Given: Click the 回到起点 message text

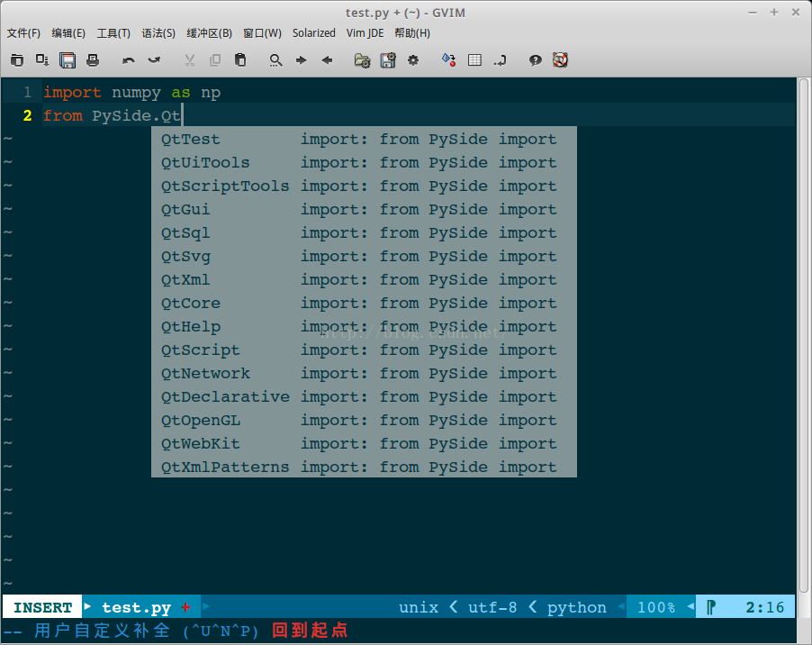Looking at the screenshot, I should click(310, 631).
